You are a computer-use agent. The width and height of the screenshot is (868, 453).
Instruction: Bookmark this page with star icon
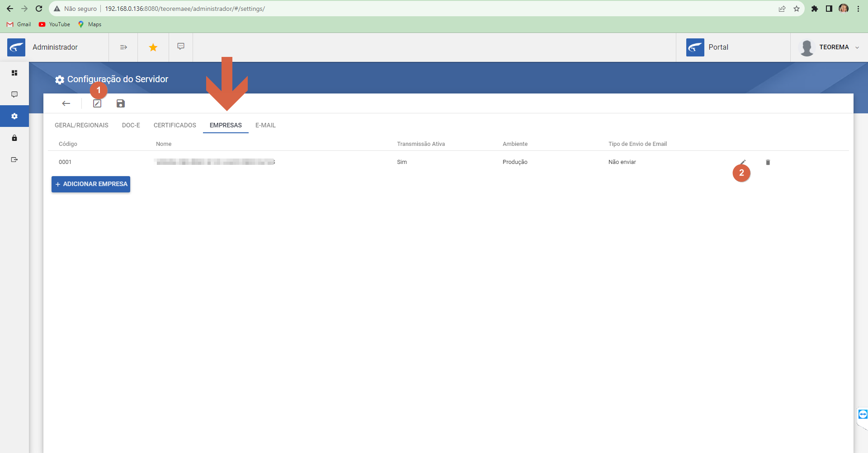[x=797, y=9]
